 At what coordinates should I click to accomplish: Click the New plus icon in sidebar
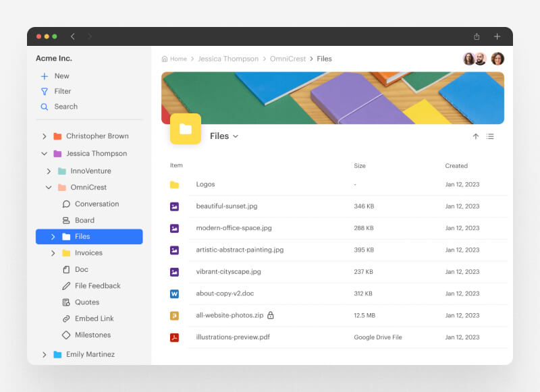pyautogui.click(x=45, y=76)
